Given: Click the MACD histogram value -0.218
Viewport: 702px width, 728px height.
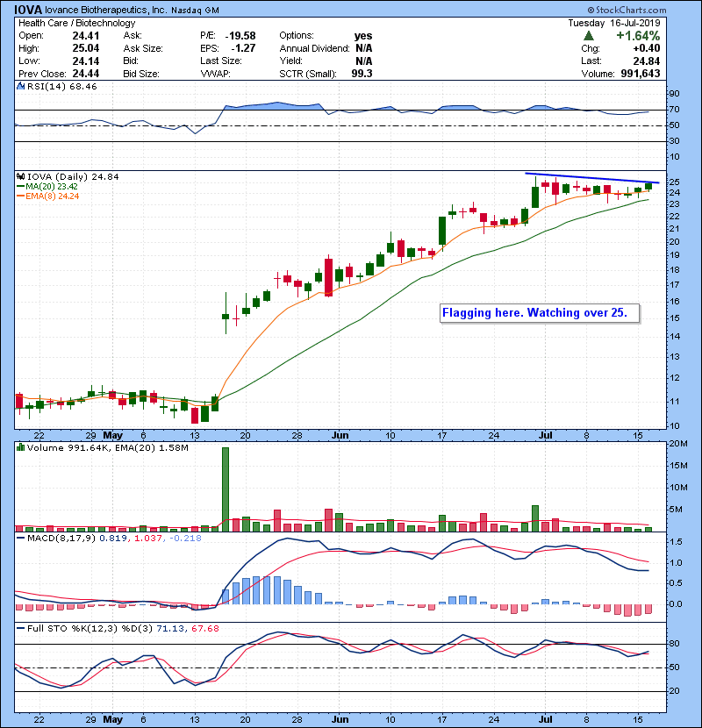Looking at the screenshot, I should (x=185, y=539).
